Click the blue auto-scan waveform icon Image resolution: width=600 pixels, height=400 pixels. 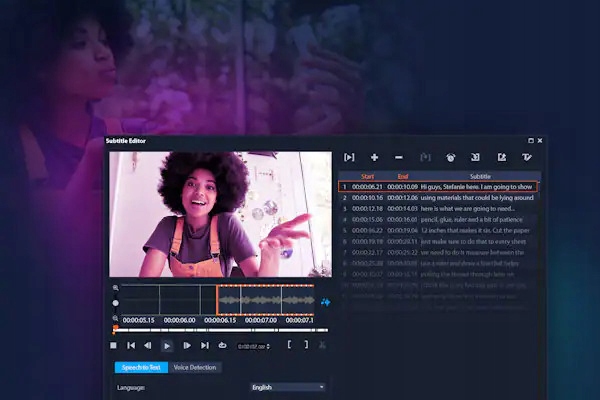325,302
